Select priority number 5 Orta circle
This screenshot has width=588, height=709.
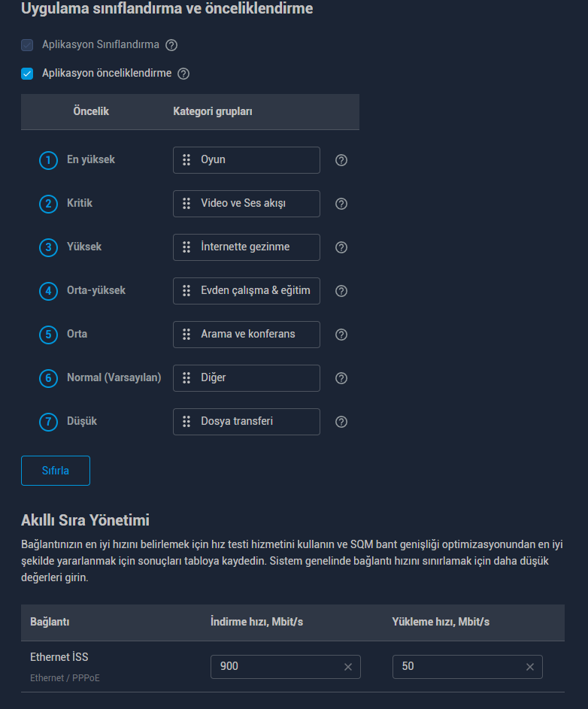tap(48, 335)
